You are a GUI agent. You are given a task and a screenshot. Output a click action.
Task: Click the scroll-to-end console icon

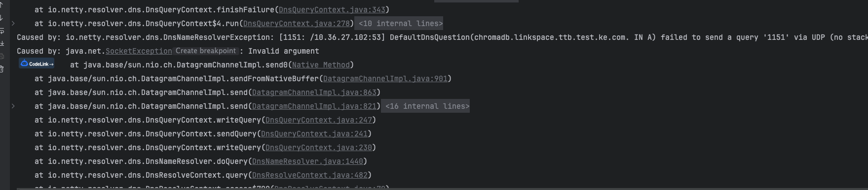[x=1, y=43]
